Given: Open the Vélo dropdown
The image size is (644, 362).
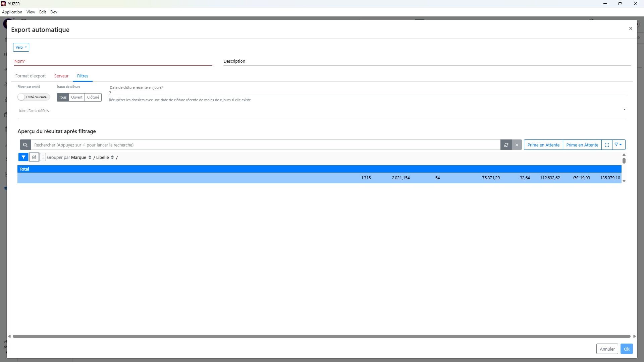Looking at the screenshot, I should tap(21, 47).
